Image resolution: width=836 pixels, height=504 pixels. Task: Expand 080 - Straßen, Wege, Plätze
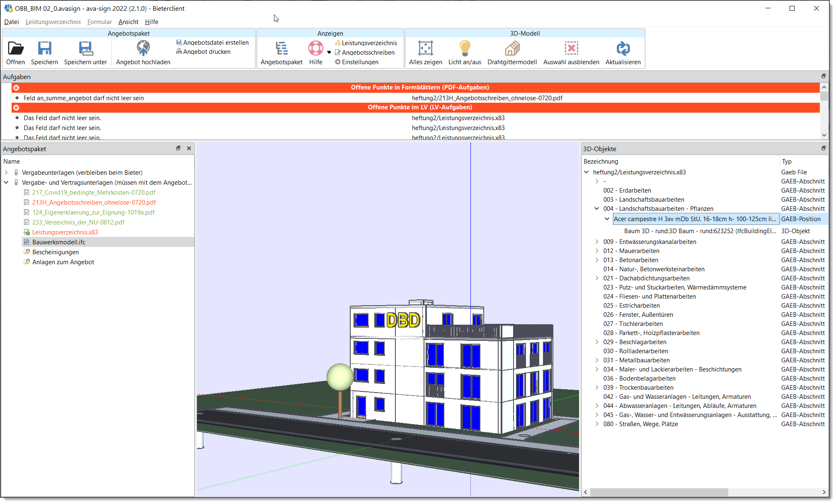point(597,424)
